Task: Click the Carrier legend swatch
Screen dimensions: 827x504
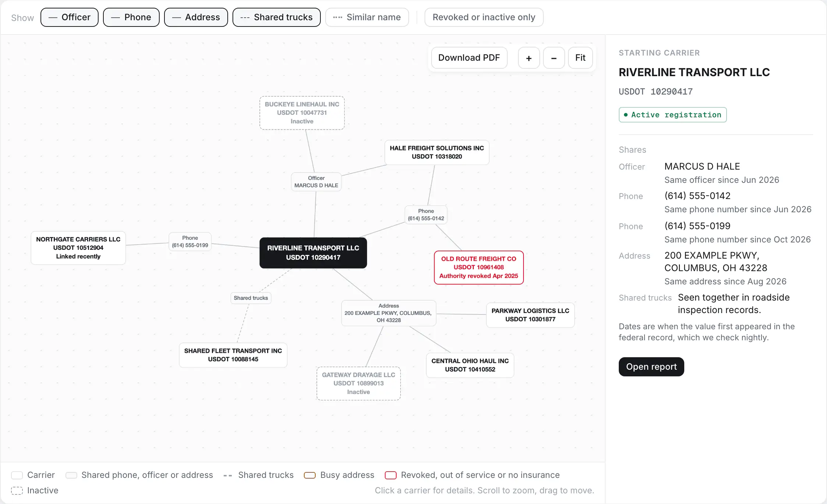Action: point(17,475)
